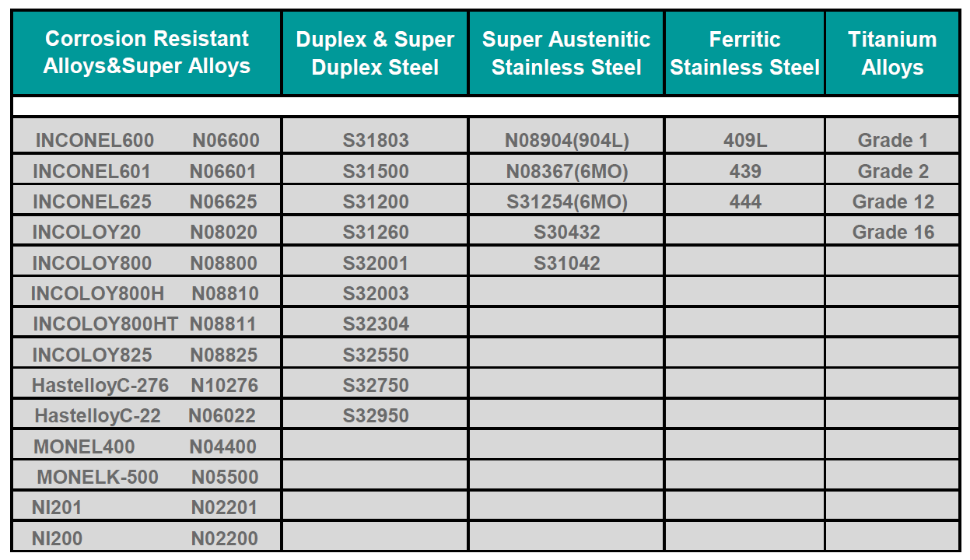Select ferritic grade 409L
The height and width of the screenshot is (560, 970).
[744, 141]
